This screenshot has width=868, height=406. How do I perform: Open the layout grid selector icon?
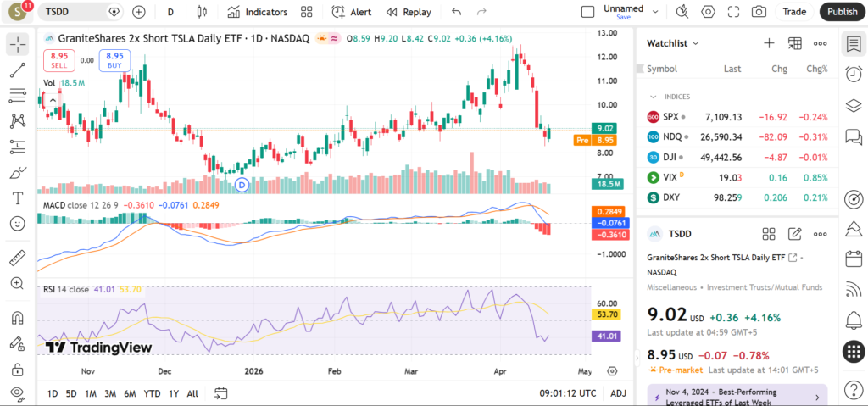pyautogui.click(x=306, y=12)
